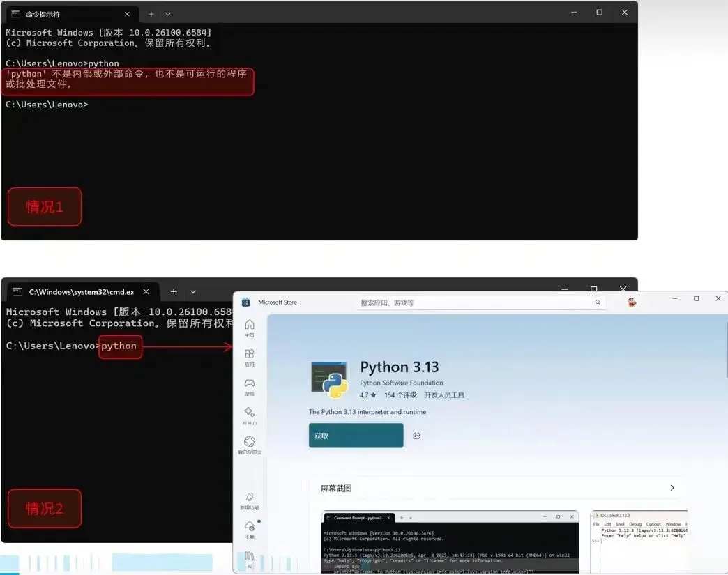Click 'Microsoft Windows [版本 10.0.26100.6584]' in top terminal
Image resolution: width=728 pixels, height=575 pixels.
click(109, 33)
